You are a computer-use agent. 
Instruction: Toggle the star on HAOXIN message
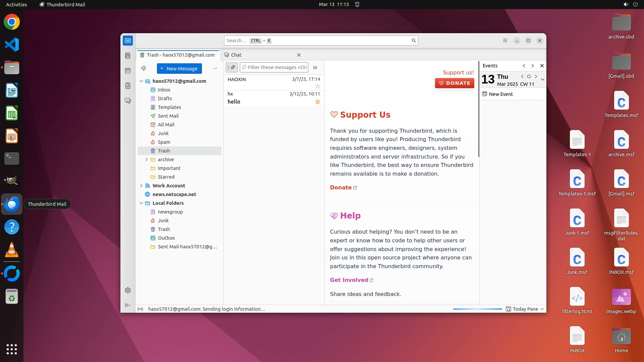pyautogui.click(x=318, y=86)
